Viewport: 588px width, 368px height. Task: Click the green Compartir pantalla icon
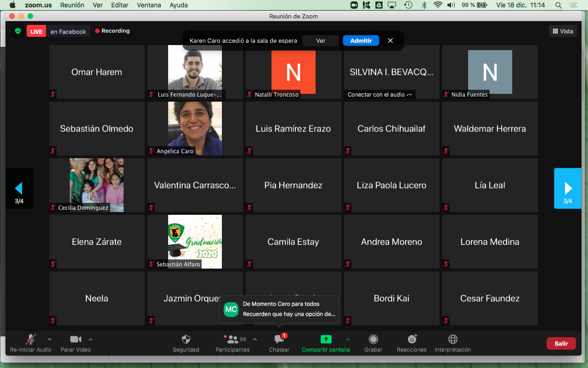[326, 339]
